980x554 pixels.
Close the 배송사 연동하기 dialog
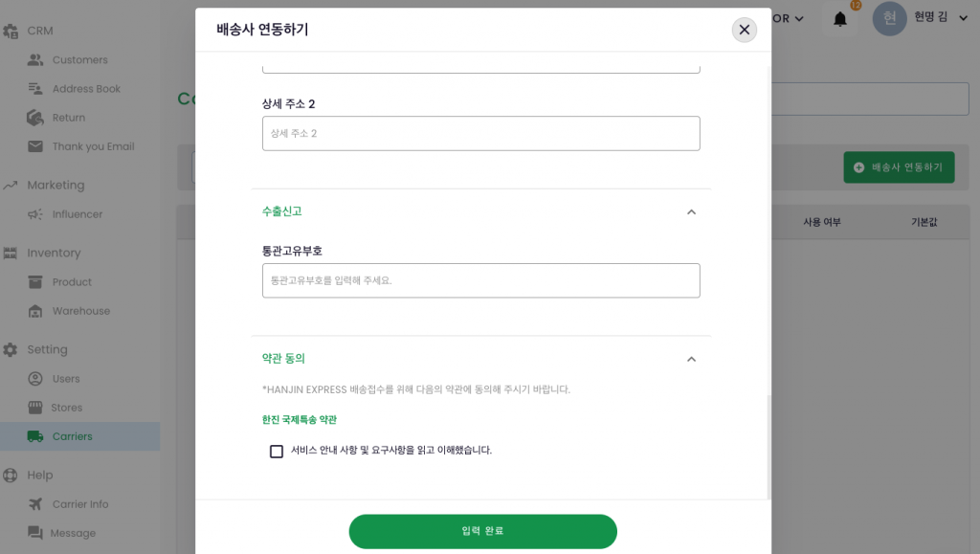[x=744, y=30]
